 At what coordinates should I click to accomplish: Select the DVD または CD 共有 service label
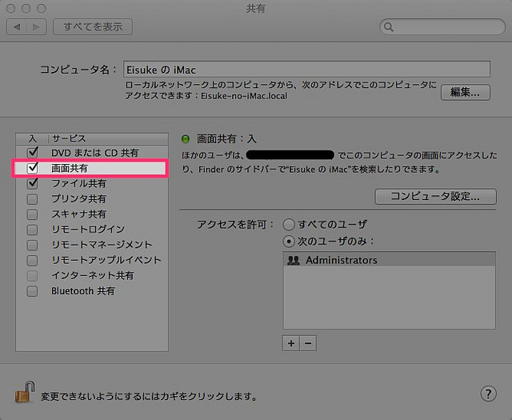pos(95,153)
